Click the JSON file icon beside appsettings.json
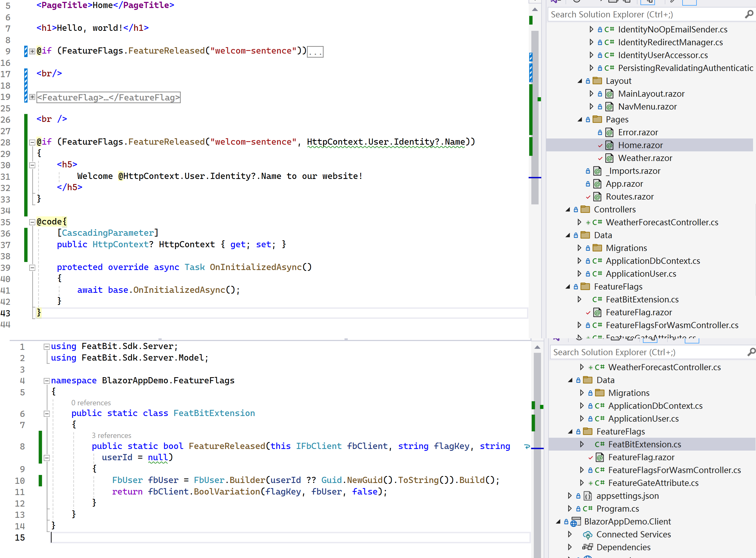Image resolution: width=756 pixels, height=558 pixels. pos(588,496)
